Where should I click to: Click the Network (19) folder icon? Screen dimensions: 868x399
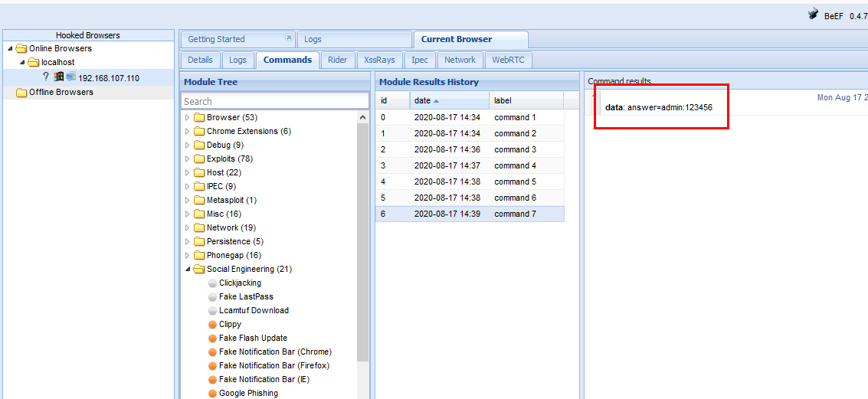point(198,228)
